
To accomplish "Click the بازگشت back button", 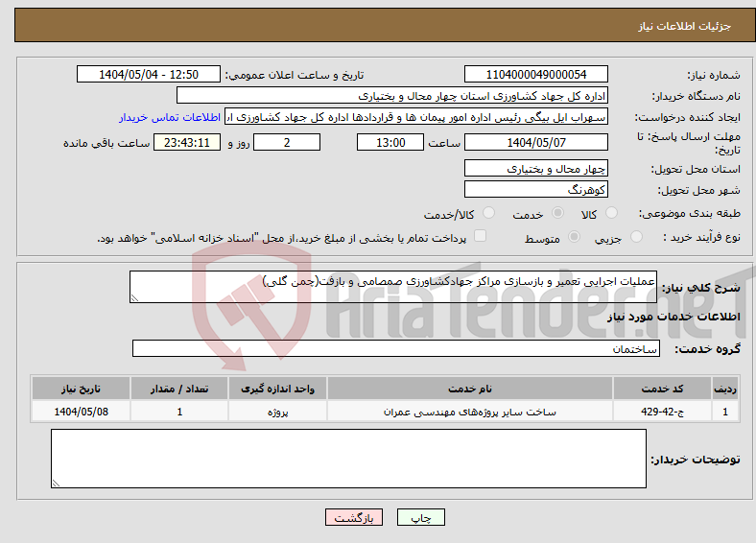I will [354, 517].
